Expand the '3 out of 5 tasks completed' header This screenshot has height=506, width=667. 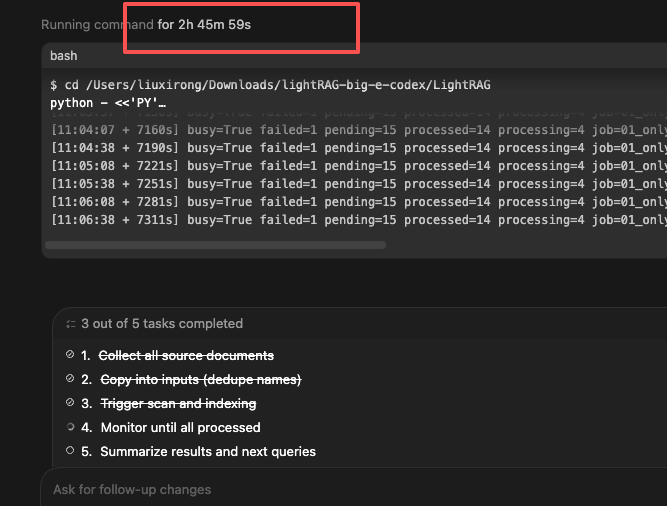(x=162, y=324)
